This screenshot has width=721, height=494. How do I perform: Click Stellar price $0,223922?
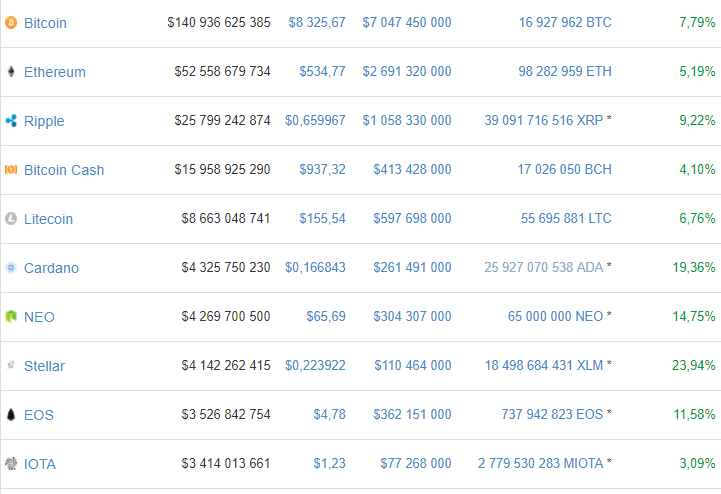coord(315,366)
